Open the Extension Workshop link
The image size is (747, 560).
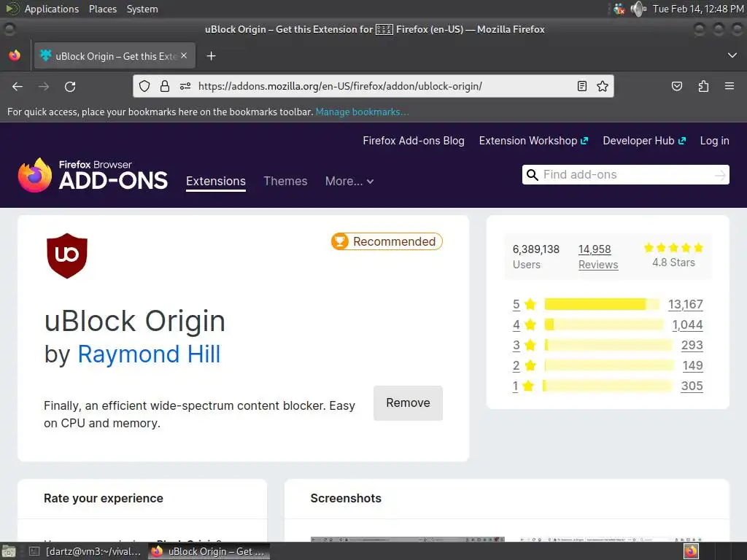click(x=533, y=141)
